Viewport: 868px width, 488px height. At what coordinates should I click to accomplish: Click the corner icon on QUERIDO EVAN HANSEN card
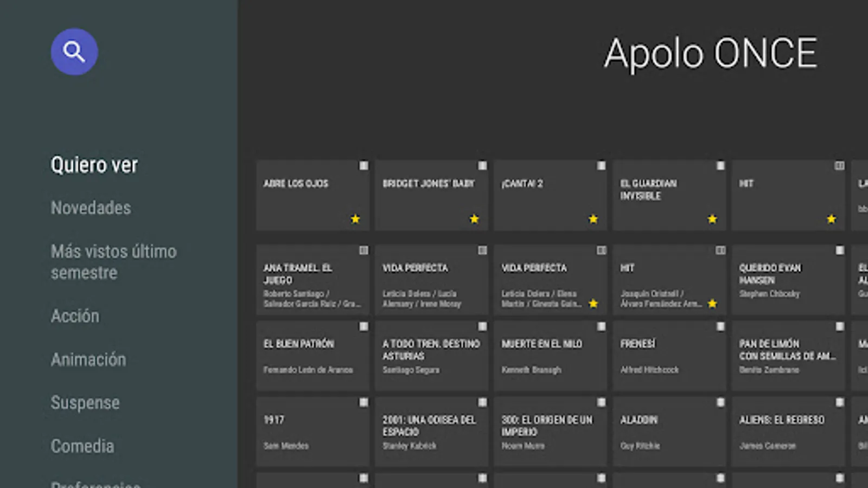pos(840,251)
